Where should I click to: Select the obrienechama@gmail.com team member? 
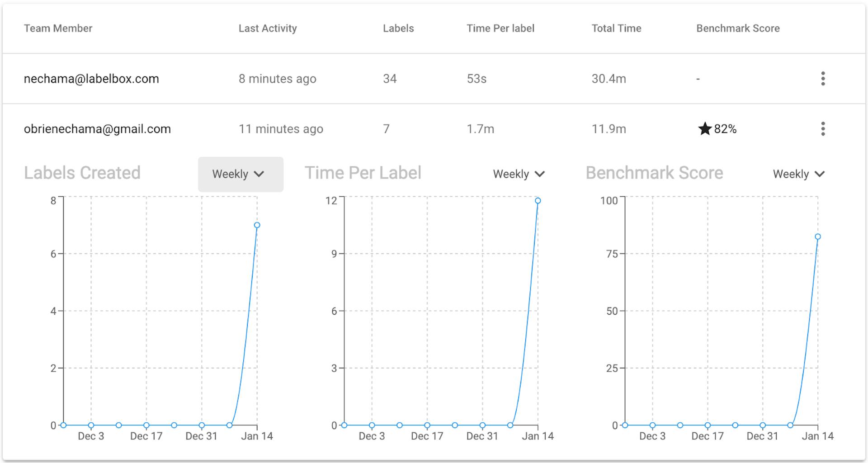click(98, 129)
